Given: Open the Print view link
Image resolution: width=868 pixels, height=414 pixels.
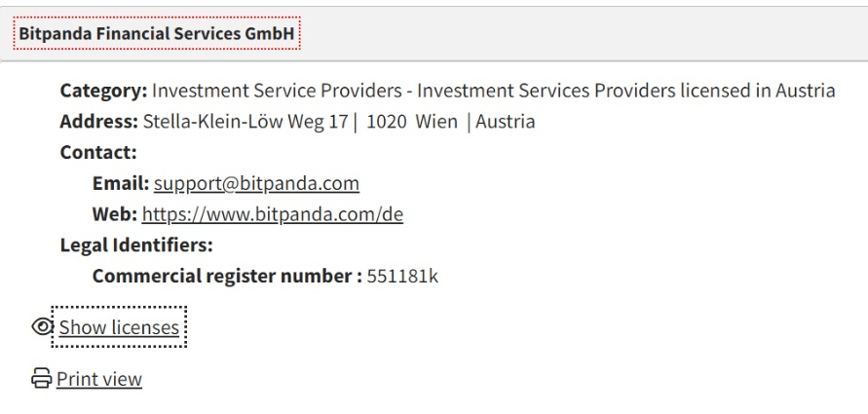Looking at the screenshot, I should pos(98,379).
